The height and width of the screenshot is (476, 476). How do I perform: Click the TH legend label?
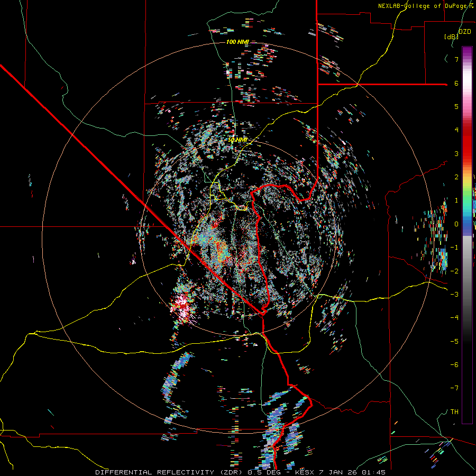pyautogui.click(x=454, y=412)
